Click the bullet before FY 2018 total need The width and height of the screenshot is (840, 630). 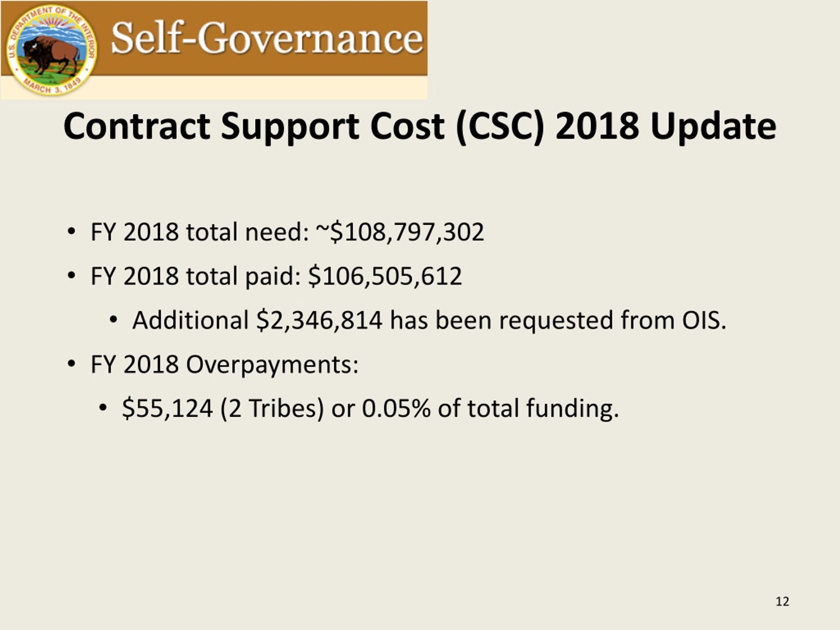71,232
